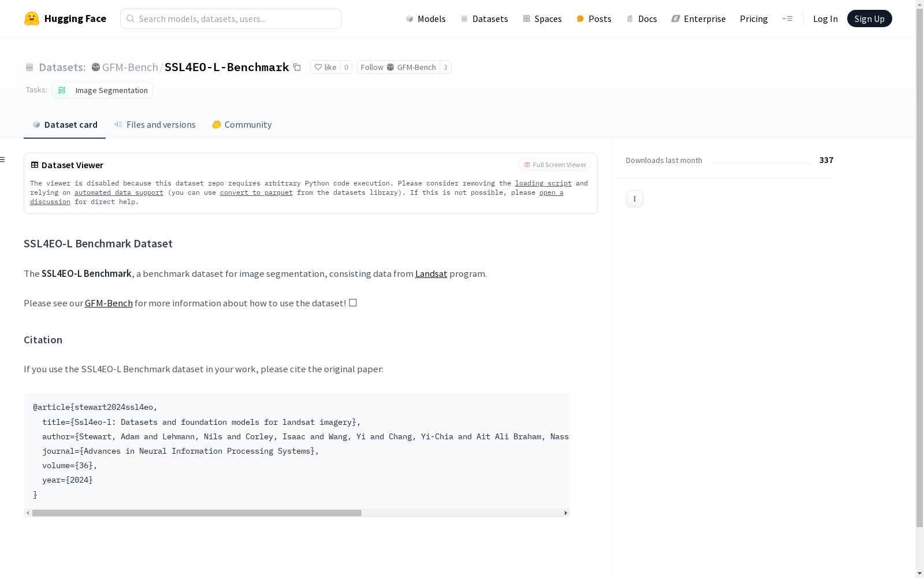924x578 pixels.
Task: Click the like button
Action: (325, 67)
